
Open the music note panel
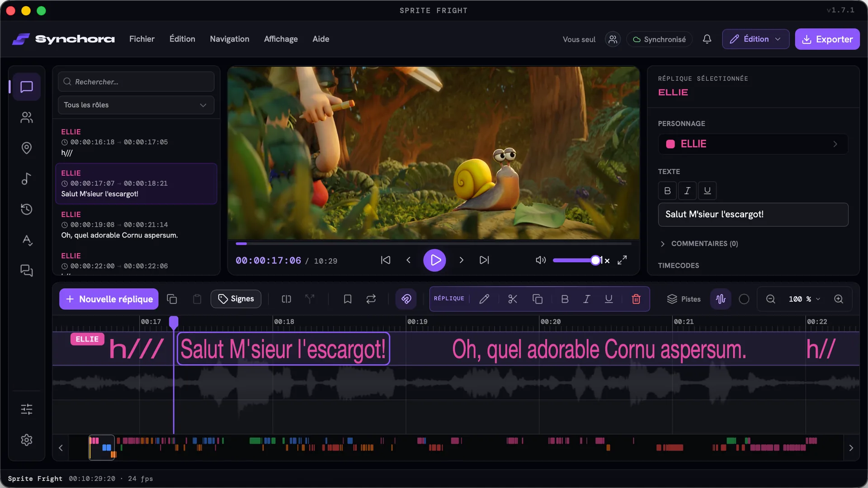pos(27,179)
